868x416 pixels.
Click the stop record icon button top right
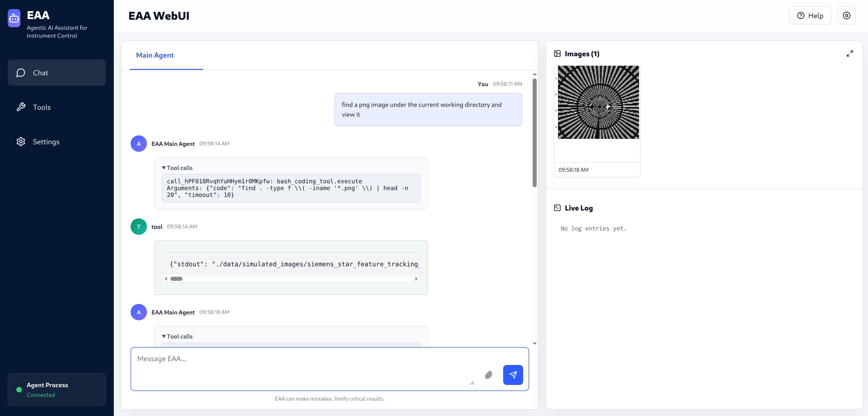pos(846,15)
